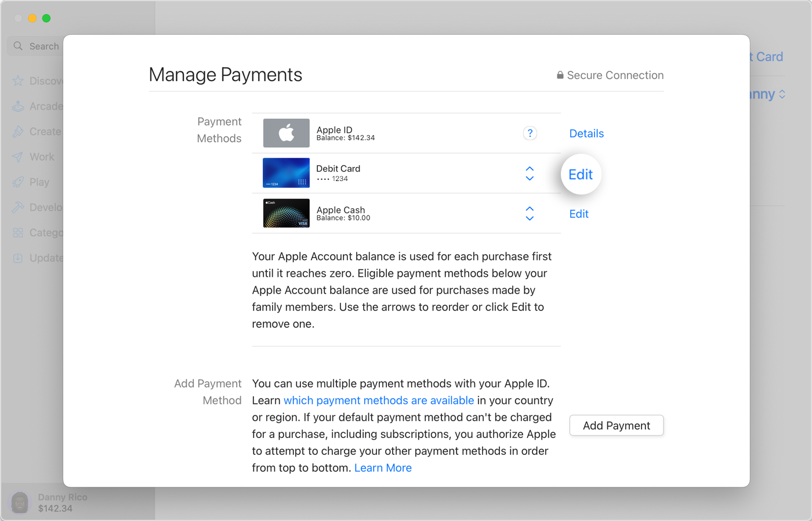The image size is (812, 521).
Task: Click inside the Search field
Action: tap(43, 46)
